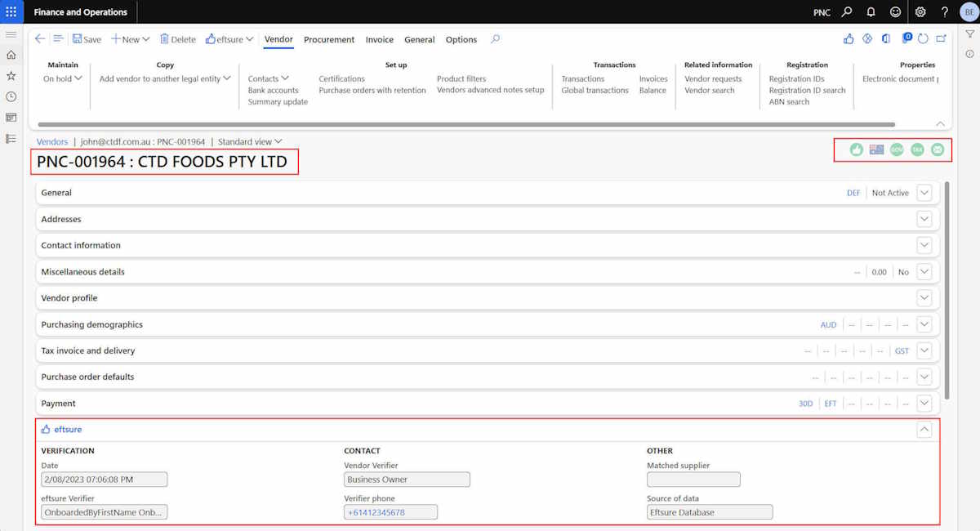This screenshot has width=980, height=531.
Task: Open Favorites star in the sidebar
Action: [11, 75]
